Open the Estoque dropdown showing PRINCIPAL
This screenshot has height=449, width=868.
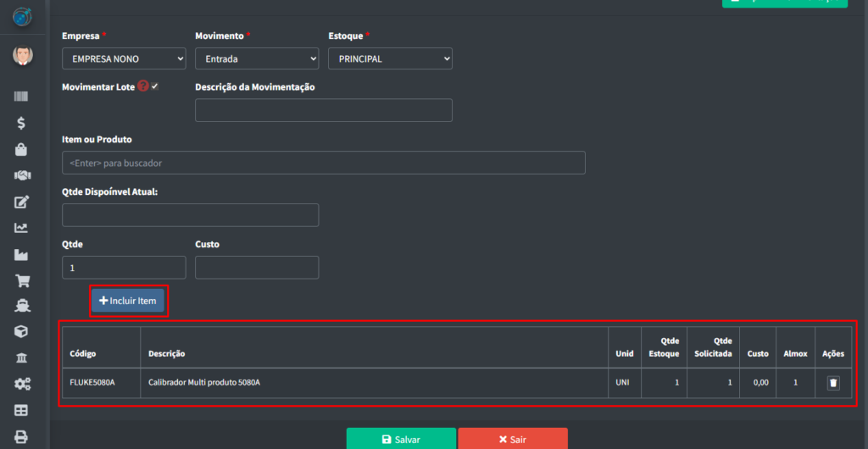(390, 58)
